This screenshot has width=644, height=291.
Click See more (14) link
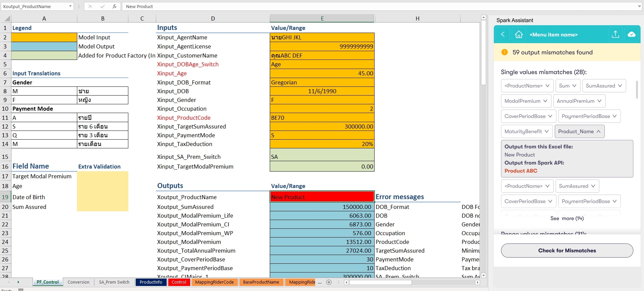(567, 218)
